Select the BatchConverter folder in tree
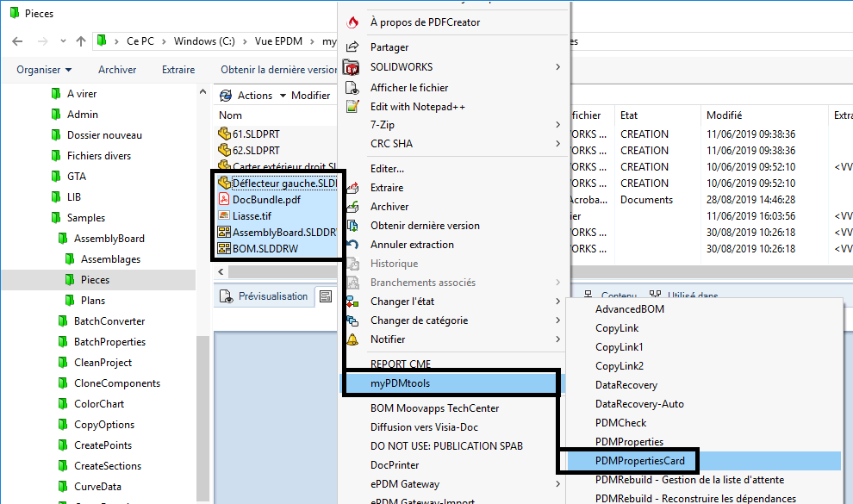The width and height of the screenshot is (853, 504). click(x=109, y=321)
